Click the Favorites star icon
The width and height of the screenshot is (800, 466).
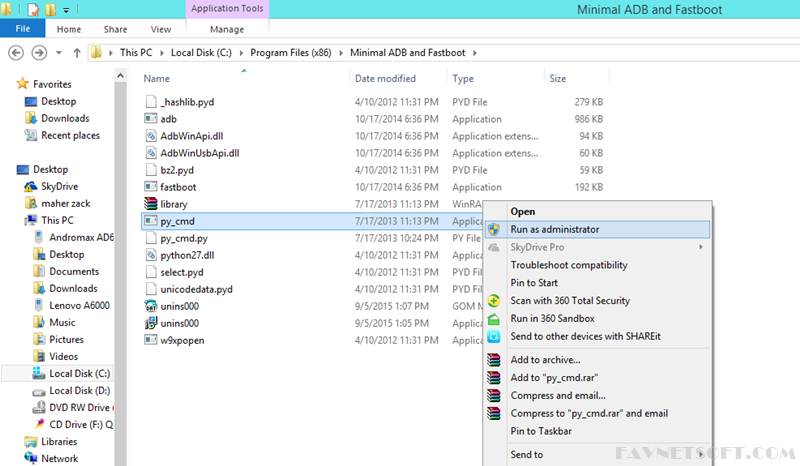(22, 83)
